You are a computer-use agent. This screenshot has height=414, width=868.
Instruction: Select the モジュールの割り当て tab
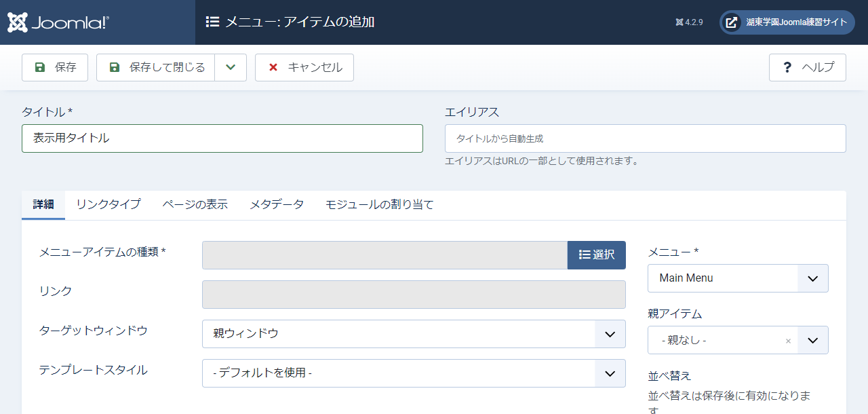379,204
